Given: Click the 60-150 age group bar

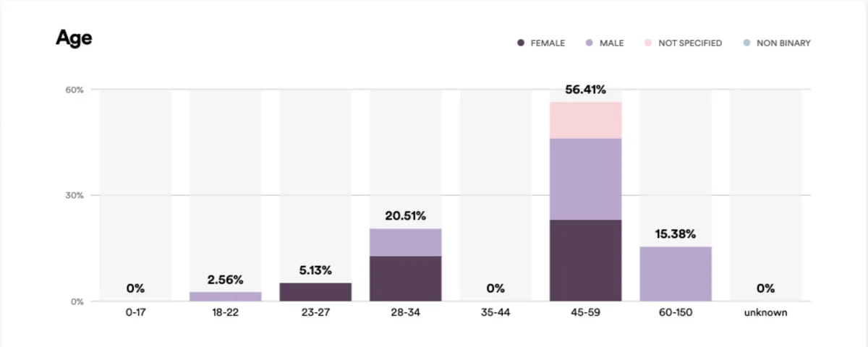Looking at the screenshot, I should [676, 274].
